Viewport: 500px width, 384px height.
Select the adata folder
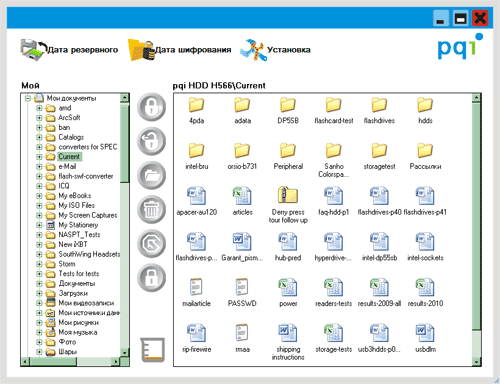tap(242, 111)
